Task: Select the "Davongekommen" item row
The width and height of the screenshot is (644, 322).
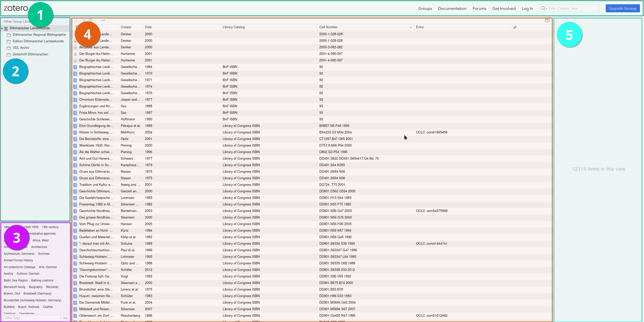Action: click(x=312, y=270)
